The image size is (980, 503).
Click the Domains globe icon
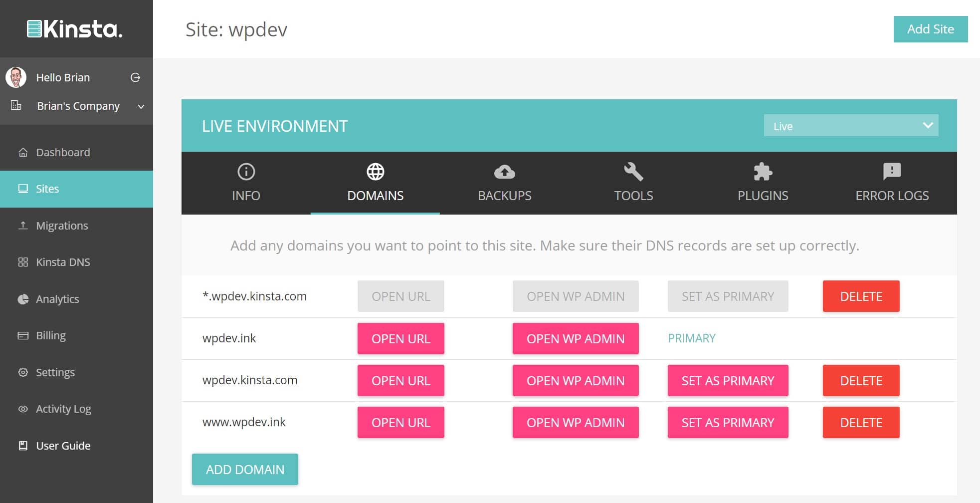point(375,172)
